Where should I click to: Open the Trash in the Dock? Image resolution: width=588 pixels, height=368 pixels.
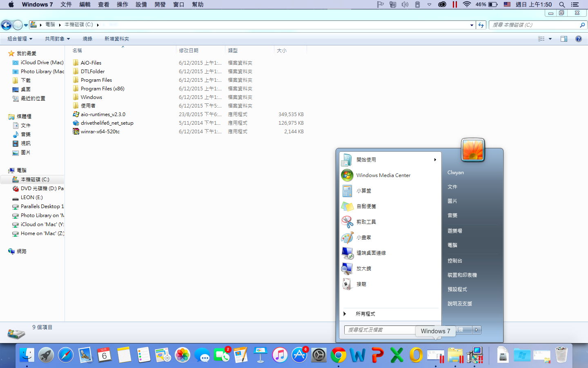click(x=561, y=355)
